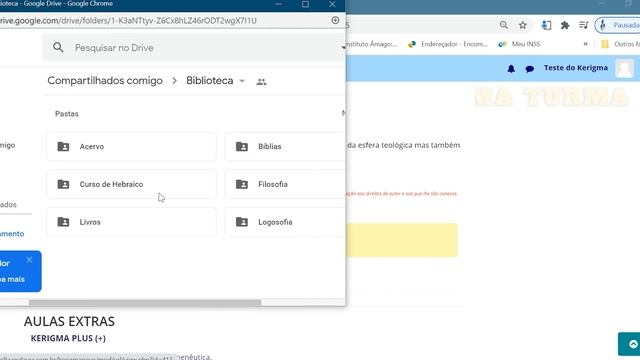
Task: Click the AULAS EXTRAS heading
Action: click(69, 322)
